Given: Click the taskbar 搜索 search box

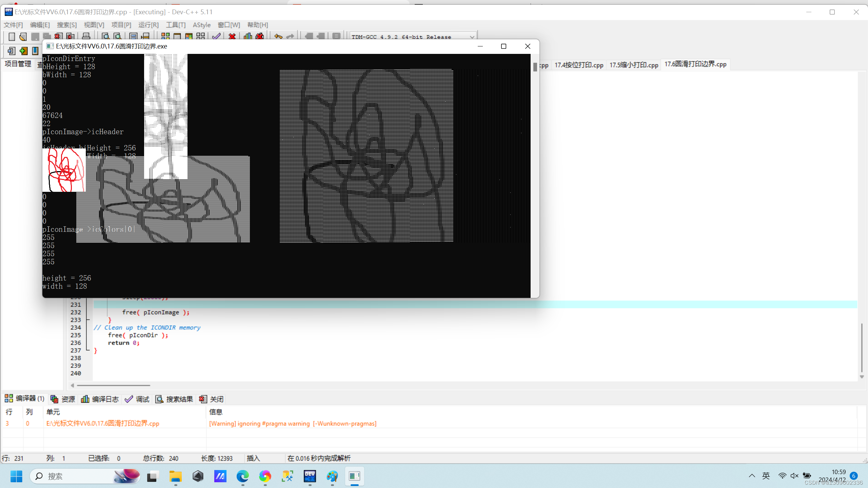Looking at the screenshot, I should (x=85, y=476).
